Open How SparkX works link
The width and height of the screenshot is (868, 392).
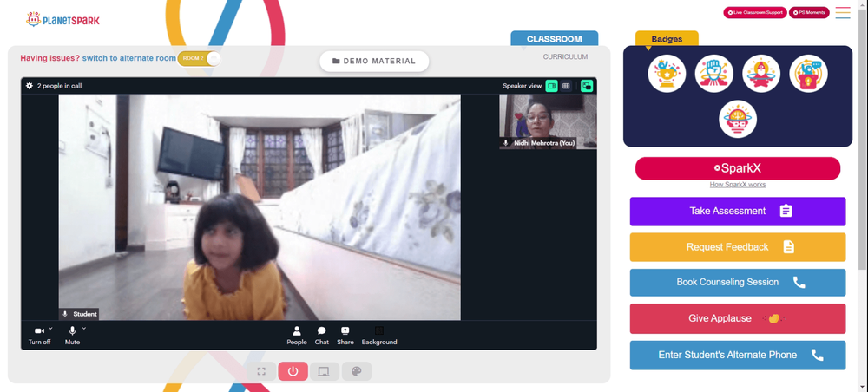(x=737, y=185)
